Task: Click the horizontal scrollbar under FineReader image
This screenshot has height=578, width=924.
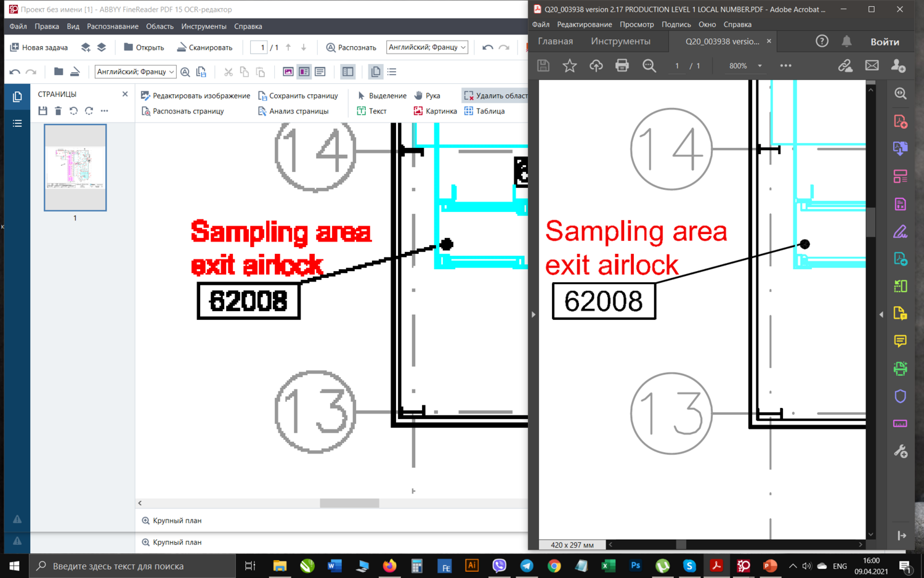Action: (x=349, y=503)
